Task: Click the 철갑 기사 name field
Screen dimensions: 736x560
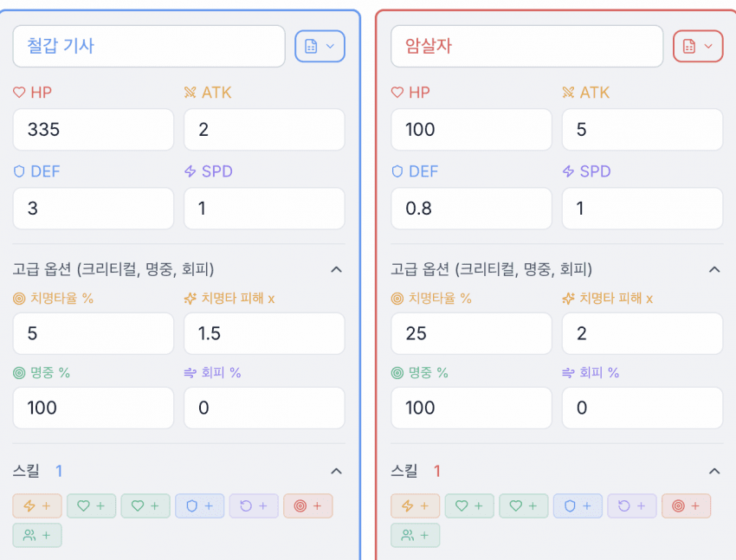Action: (148, 47)
